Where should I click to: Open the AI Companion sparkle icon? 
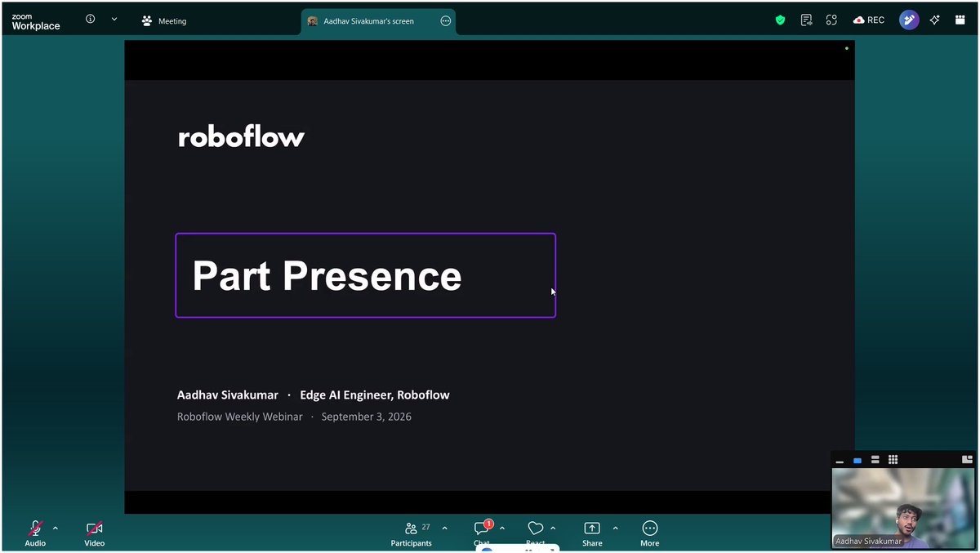coord(935,20)
